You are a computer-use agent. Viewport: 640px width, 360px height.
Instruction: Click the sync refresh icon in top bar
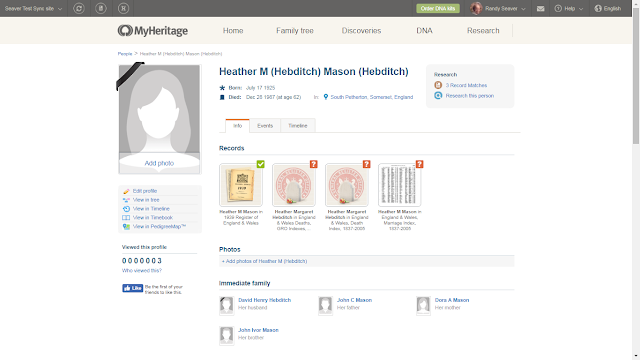pyautogui.click(x=79, y=8)
